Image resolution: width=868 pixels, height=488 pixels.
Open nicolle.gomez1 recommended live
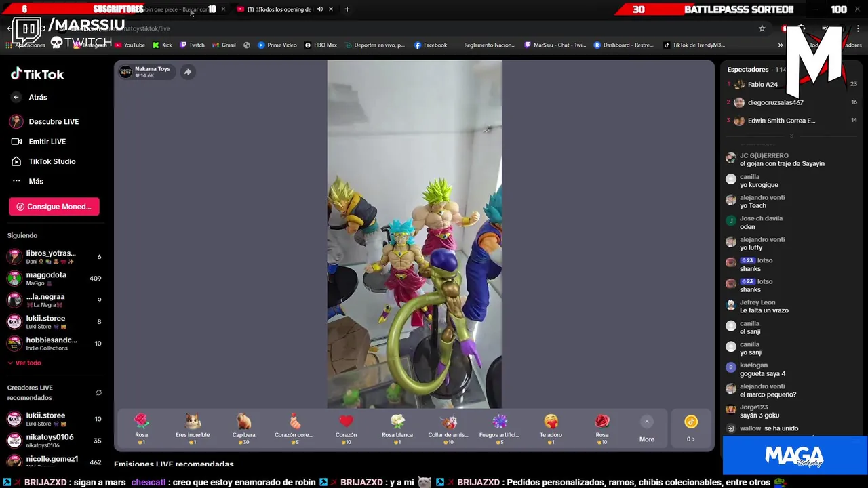[54, 462]
